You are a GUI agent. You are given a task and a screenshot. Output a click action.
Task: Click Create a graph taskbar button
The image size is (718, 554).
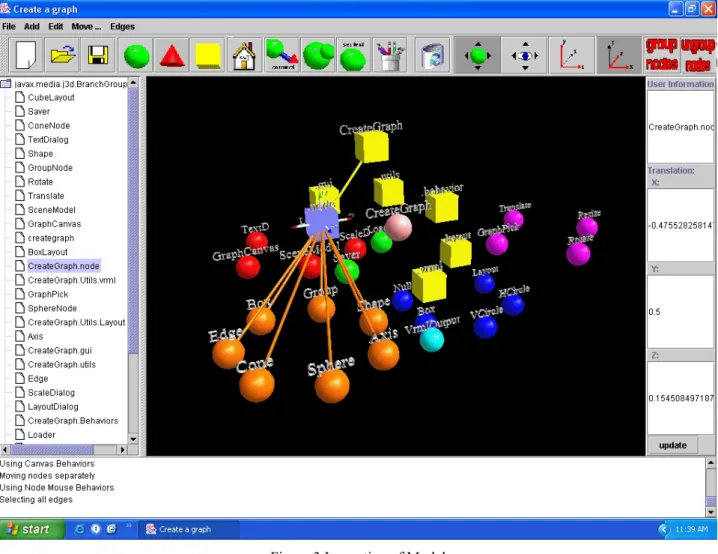coord(188,529)
